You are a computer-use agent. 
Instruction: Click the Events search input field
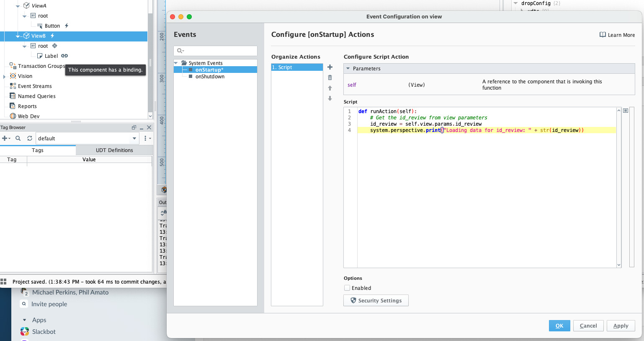pos(219,51)
